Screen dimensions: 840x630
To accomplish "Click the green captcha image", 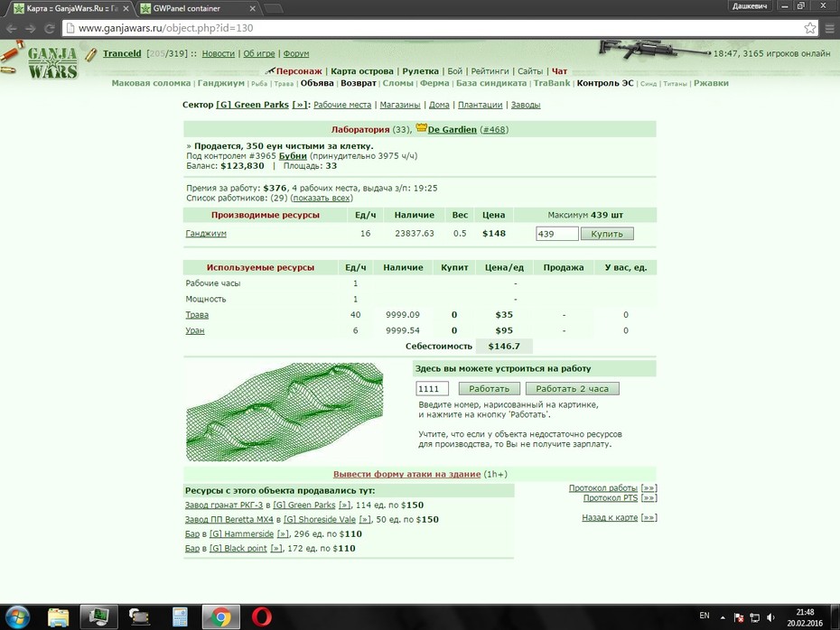I will click(x=285, y=412).
